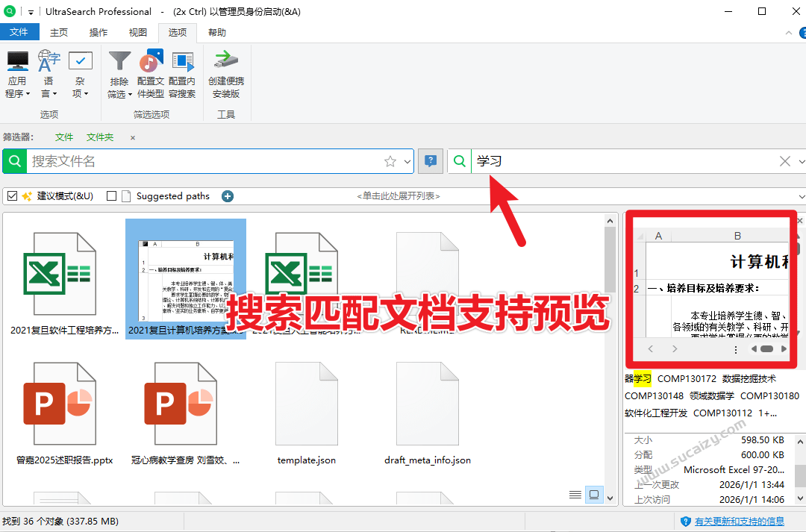This screenshot has height=532, width=806.
Task: Switch to the 主页 ribbon tab
Action: click(x=58, y=32)
